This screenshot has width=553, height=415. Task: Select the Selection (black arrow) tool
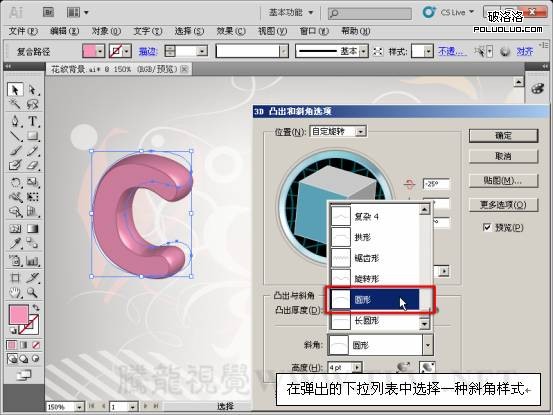[15, 90]
